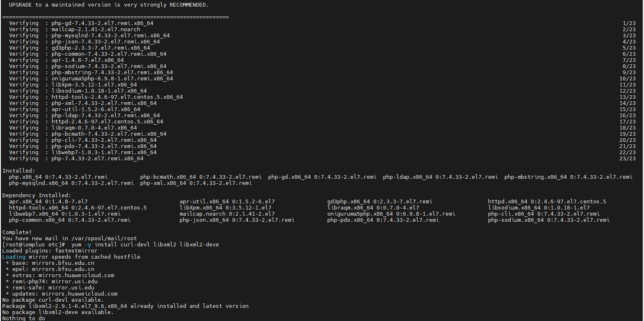
Task: Click the 'Dependency Installed:' heading
Action: coord(37,195)
